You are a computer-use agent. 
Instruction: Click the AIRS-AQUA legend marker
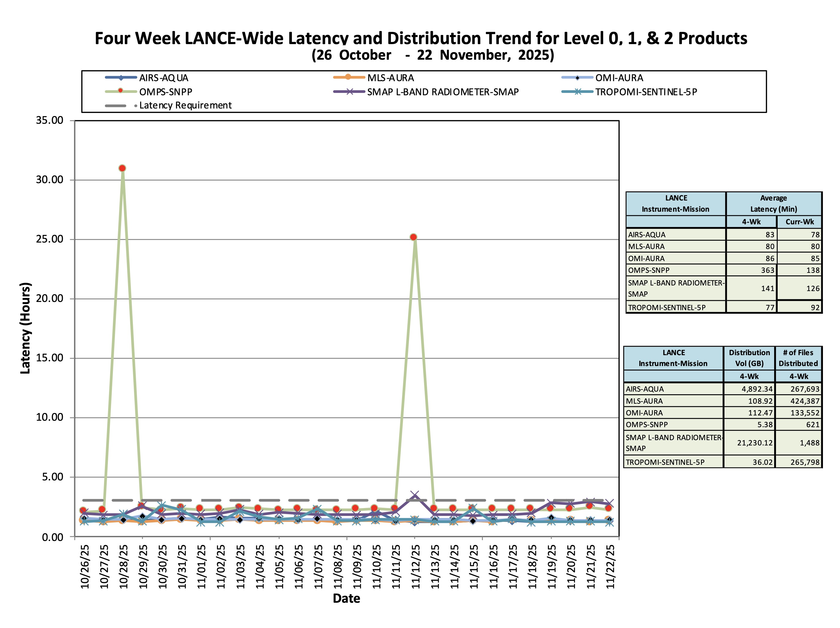click(x=121, y=78)
